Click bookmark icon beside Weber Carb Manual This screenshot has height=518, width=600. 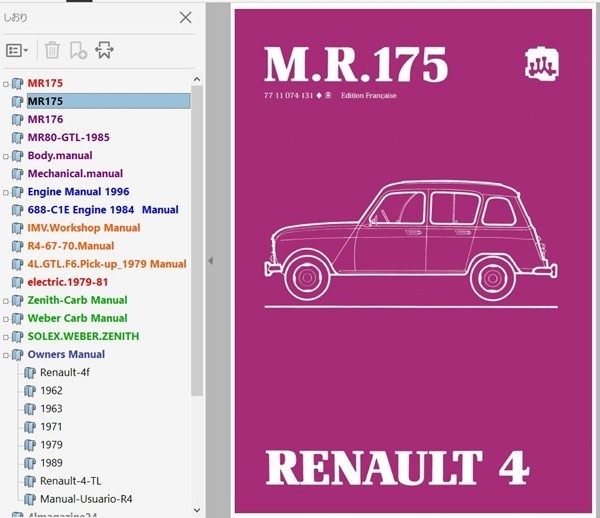pyautogui.click(x=18, y=319)
